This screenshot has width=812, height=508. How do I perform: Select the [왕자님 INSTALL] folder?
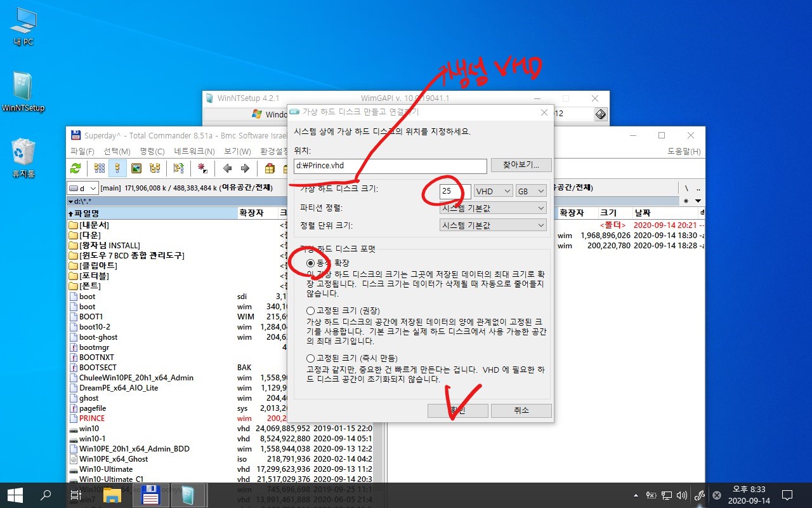tap(219, 246)
